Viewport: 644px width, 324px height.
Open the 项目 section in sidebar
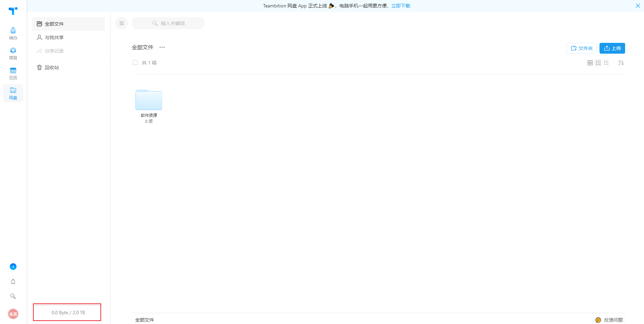click(13, 54)
